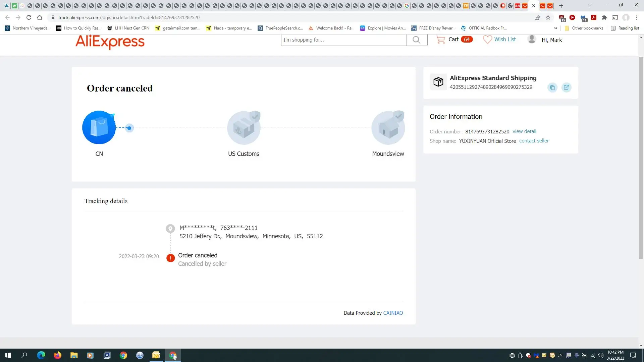Focus the 'I'm shopping for' search box
This screenshot has width=644, height=362.
343,40
